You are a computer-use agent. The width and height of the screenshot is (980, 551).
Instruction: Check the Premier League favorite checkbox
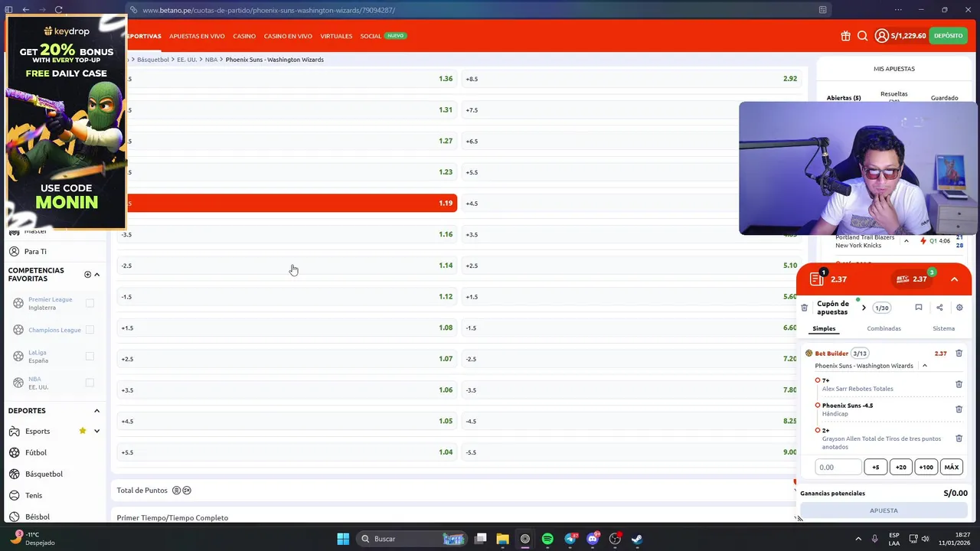pyautogui.click(x=90, y=303)
